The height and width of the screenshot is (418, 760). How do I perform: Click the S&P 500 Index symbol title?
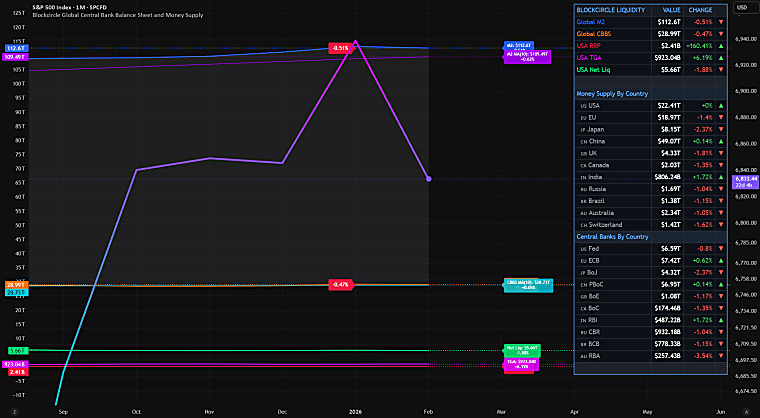pyautogui.click(x=69, y=7)
